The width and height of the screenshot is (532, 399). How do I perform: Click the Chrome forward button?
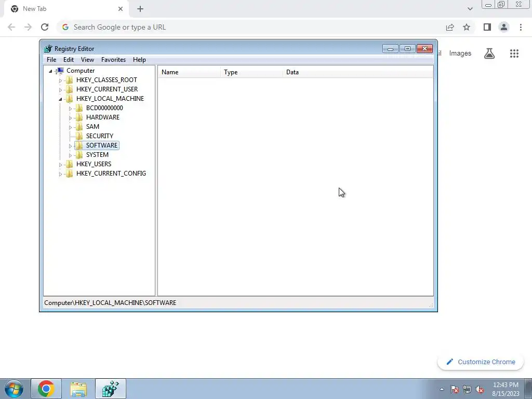pyautogui.click(x=28, y=27)
